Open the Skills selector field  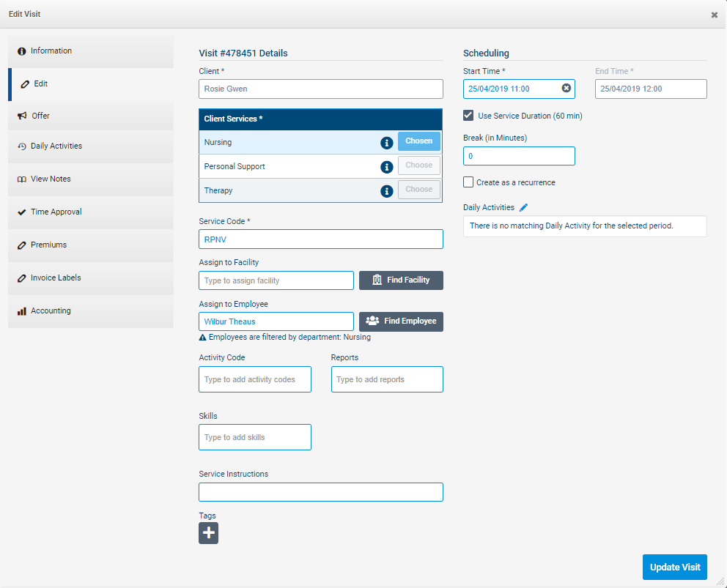pyautogui.click(x=254, y=437)
